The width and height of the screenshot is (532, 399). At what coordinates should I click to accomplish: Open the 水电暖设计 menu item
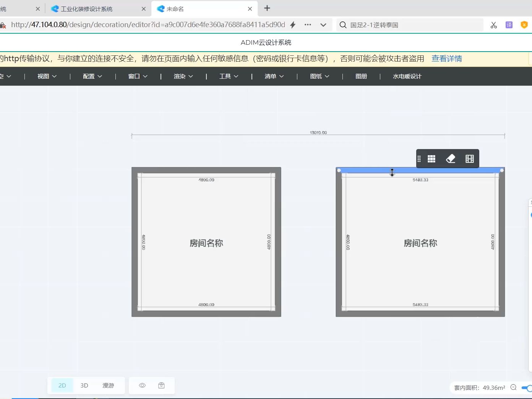(406, 76)
